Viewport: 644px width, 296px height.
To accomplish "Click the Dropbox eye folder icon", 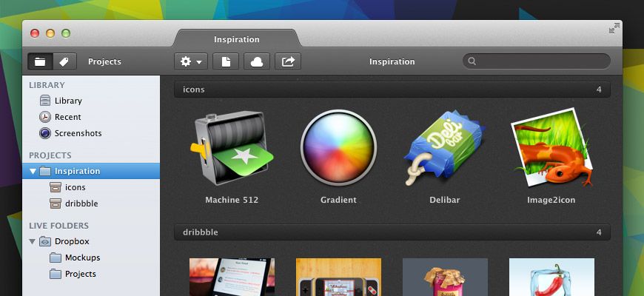I will coord(45,241).
